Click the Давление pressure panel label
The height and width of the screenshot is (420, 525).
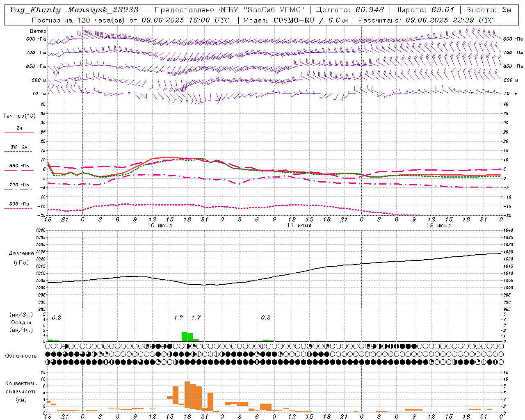click(21, 253)
